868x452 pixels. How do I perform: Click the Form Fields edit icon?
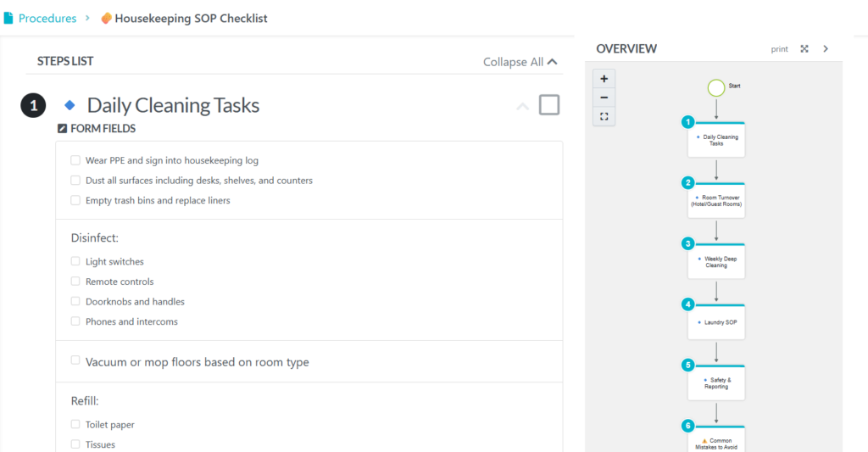[x=63, y=129]
